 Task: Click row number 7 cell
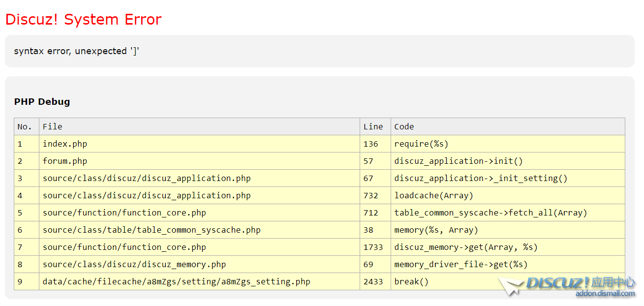pyautogui.click(x=27, y=247)
